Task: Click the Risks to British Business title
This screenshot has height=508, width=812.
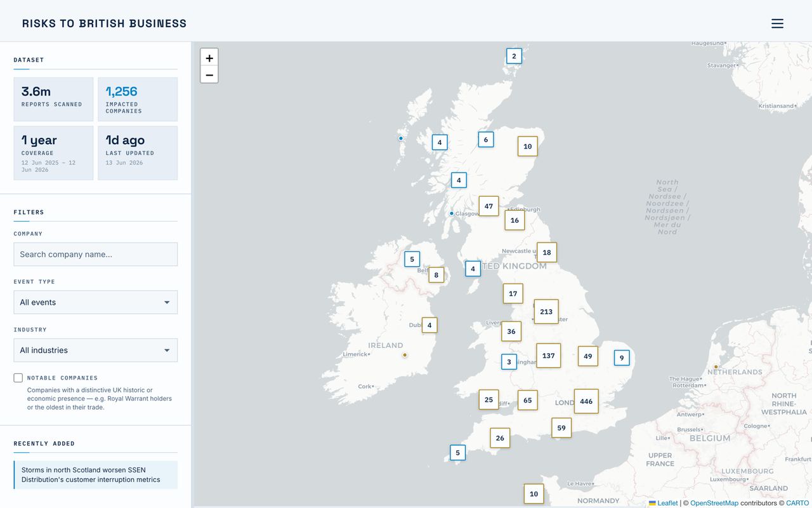Action: point(105,23)
